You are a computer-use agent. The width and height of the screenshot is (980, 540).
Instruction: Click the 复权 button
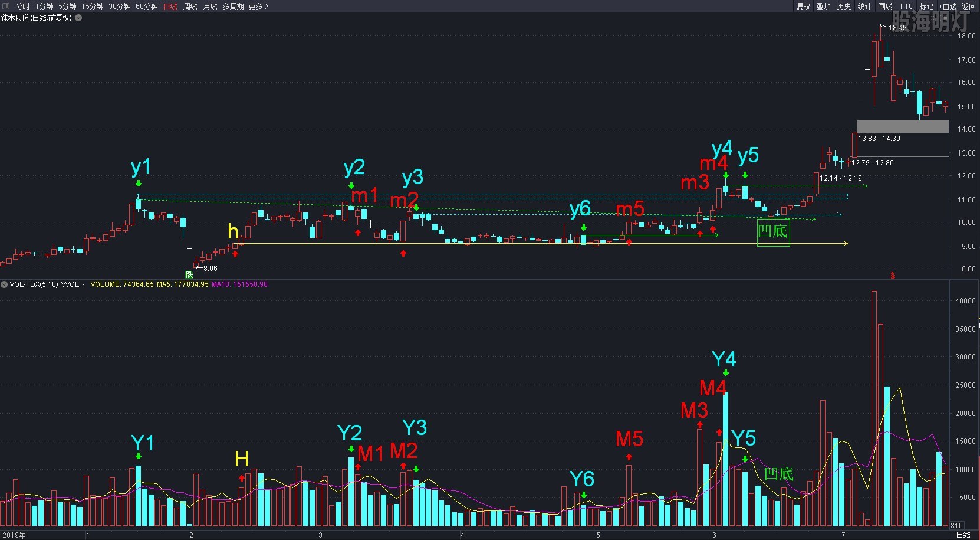pos(803,6)
